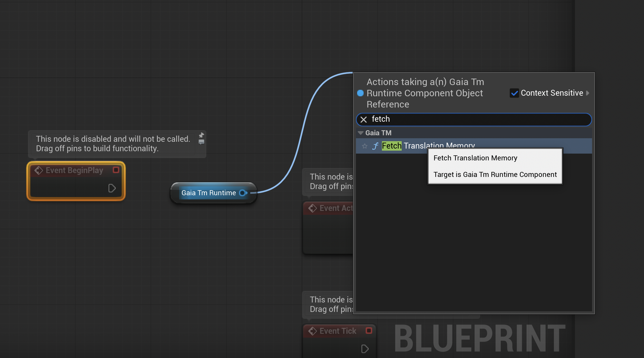Click the disabled node comment text

113,144
